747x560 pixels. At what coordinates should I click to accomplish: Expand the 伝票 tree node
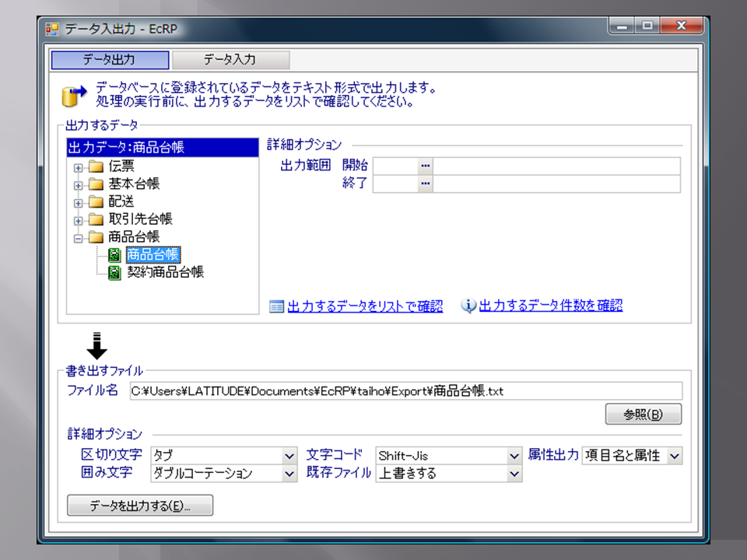point(78,167)
